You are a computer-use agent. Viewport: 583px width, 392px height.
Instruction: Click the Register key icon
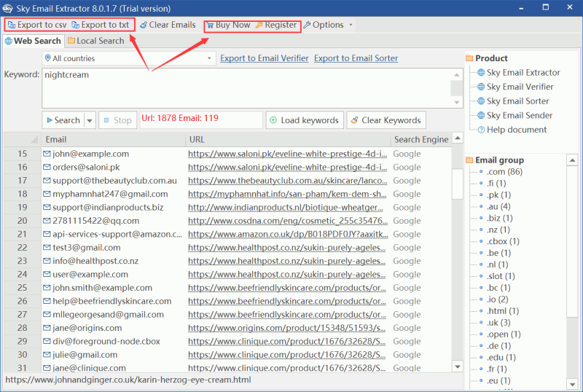click(x=259, y=25)
